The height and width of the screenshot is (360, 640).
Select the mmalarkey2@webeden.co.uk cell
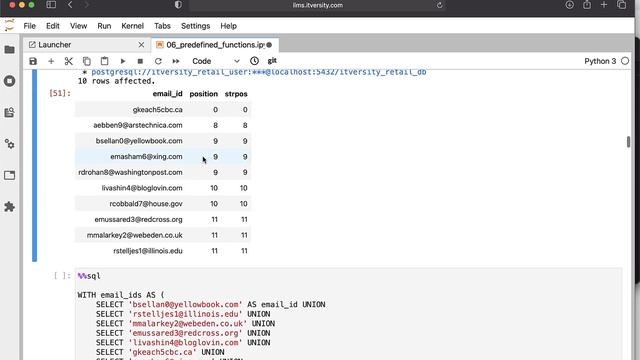134,235
